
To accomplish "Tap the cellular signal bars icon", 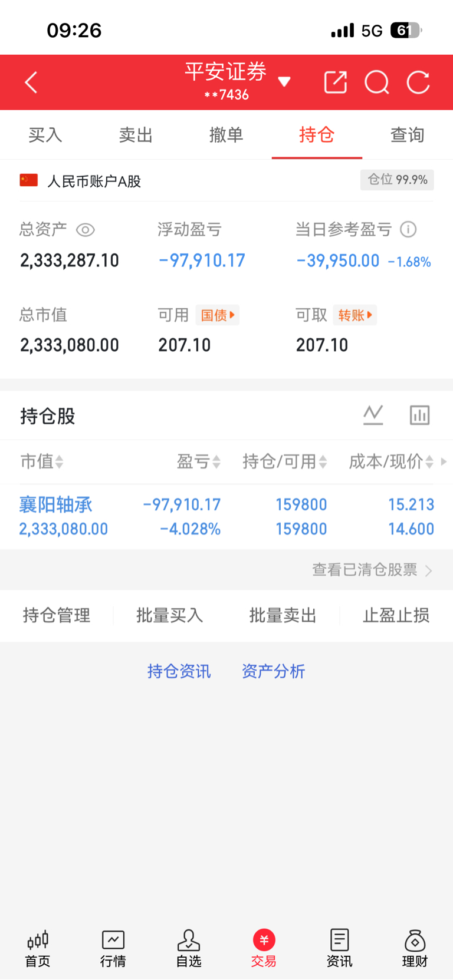I will click(343, 30).
